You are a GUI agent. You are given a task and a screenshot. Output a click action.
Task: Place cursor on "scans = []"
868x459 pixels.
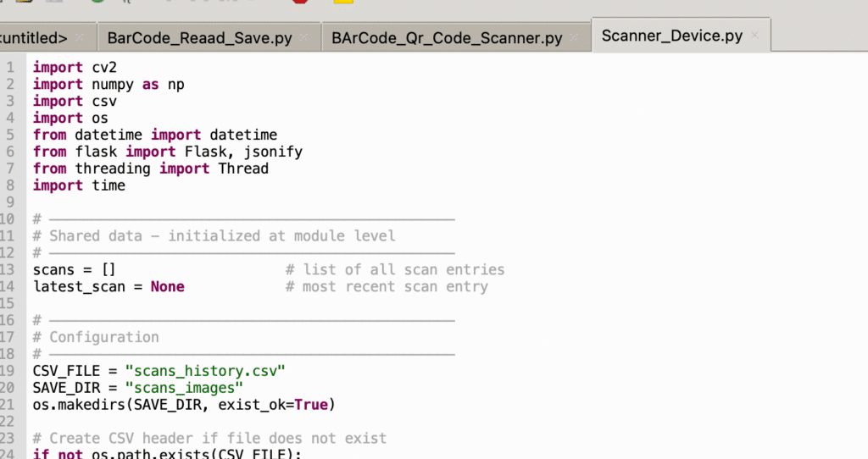(x=75, y=270)
